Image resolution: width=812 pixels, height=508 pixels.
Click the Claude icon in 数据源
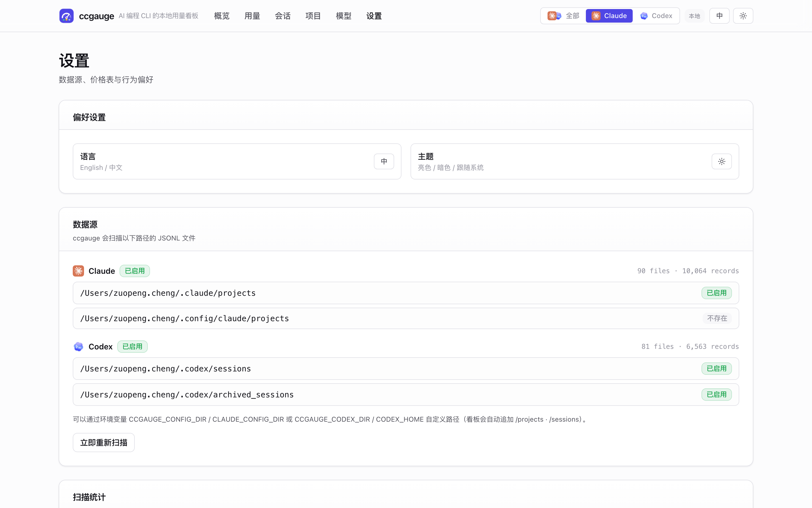click(78, 271)
